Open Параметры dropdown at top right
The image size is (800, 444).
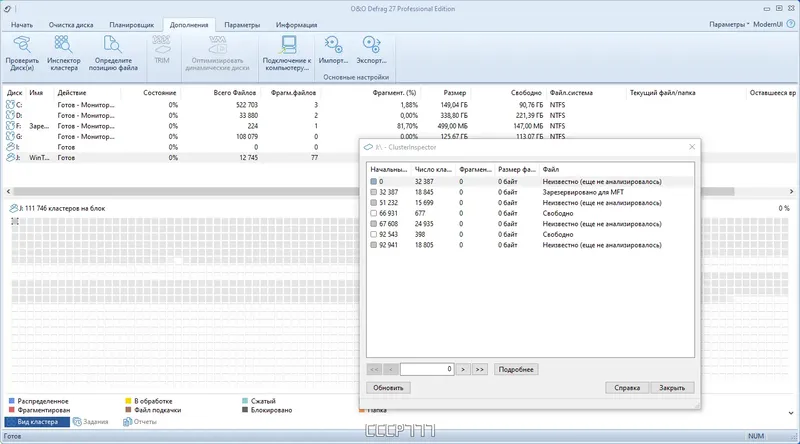pos(729,24)
